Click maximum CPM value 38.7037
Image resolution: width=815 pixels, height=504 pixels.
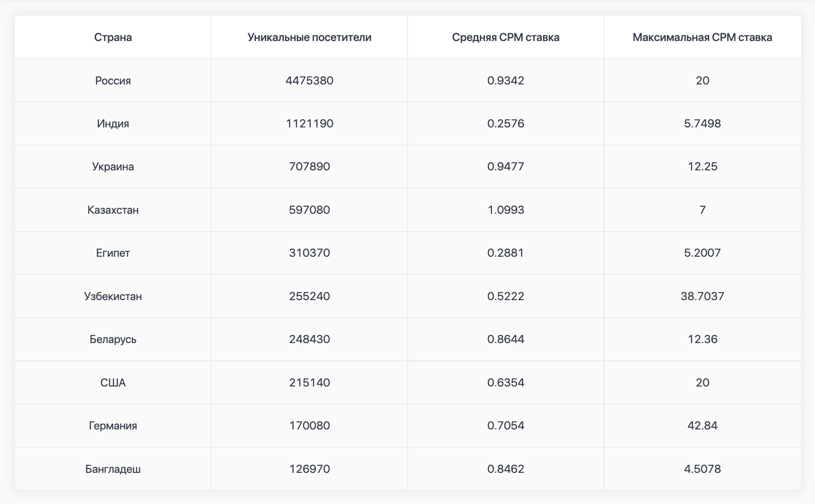point(702,296)
